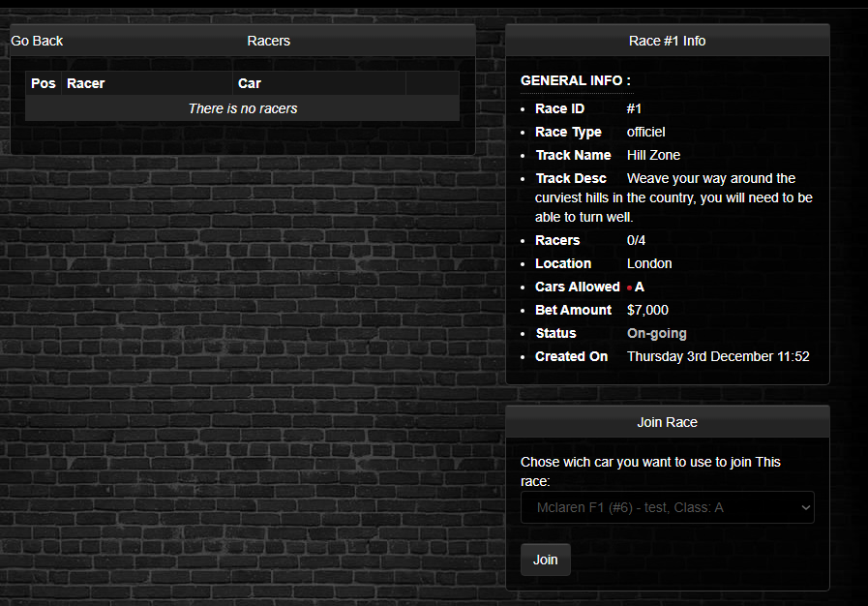Click the Car column header
Screen dimensions: 868x606
tap(250, 83)
